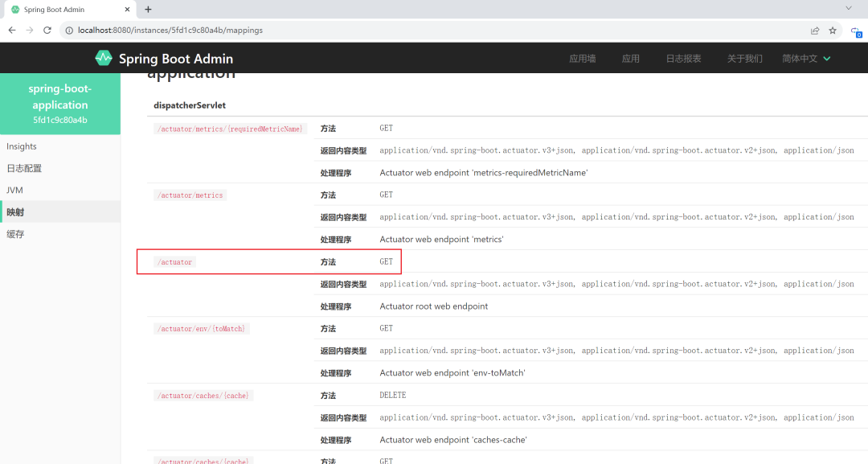Open the 关于我们 menu
Viewport: 868px width, 464px height.
(x=744, y=59)
